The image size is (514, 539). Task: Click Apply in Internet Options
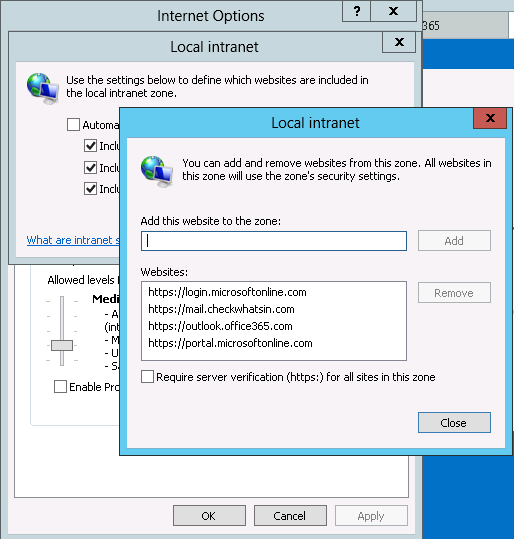[x=371, y=516]
